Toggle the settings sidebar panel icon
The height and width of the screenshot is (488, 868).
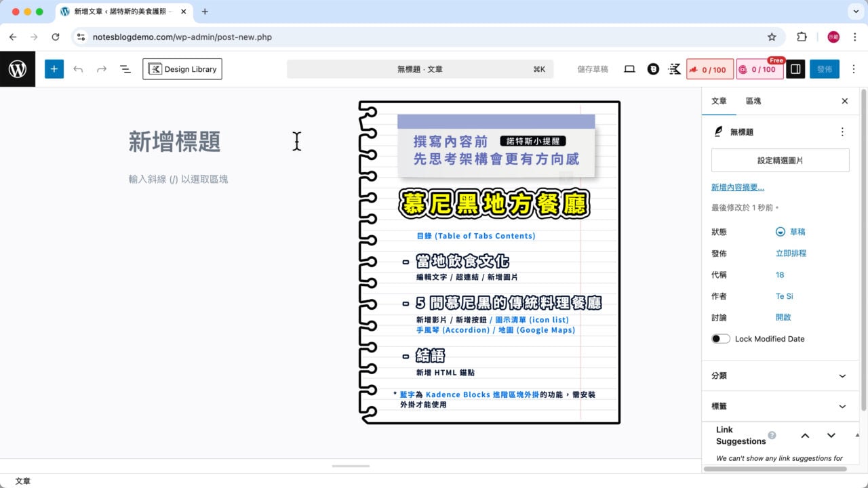click(x=795, y=68)
